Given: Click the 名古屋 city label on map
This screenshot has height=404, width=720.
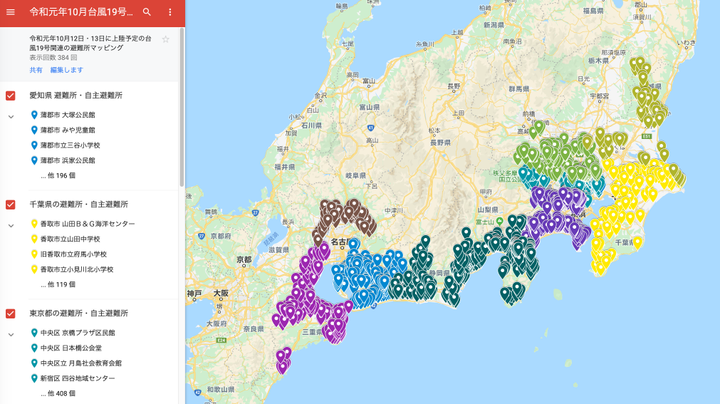Looking at the screenshot, I should click(340, 241).
